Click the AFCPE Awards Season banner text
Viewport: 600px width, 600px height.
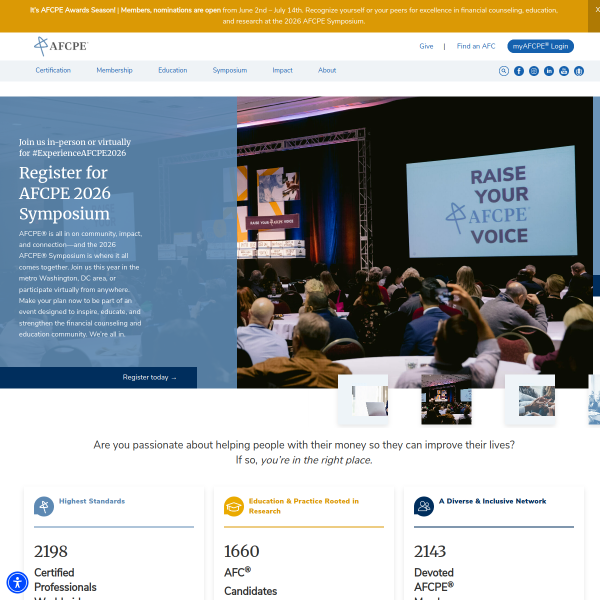point(294,16)
